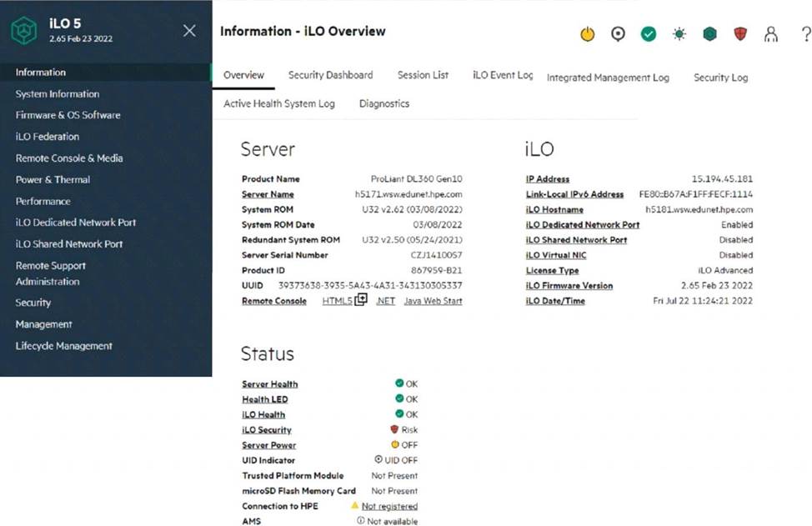Select Power & Thermal in sidebar
Screen dimensions: 812x526
click(53, 180)
